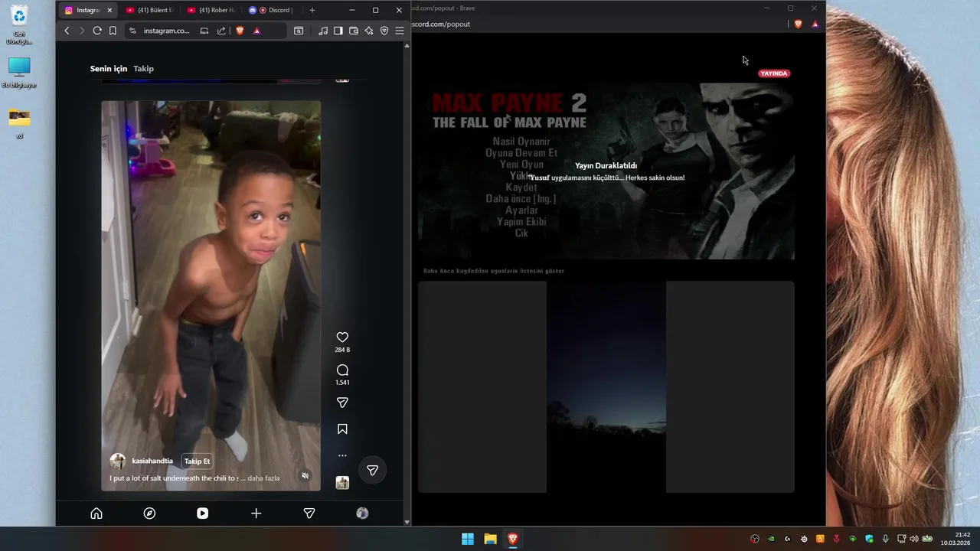Toggle the Brave sidebar panel
This screenshot has height=551, width=980.
[338, 31]
